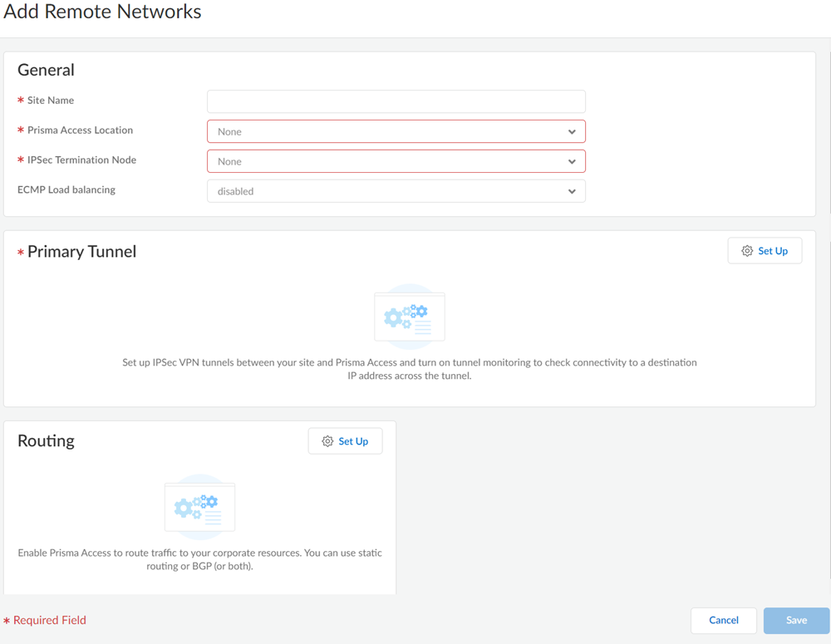Expand the IPSec Termination Node dropdown
Image resolution: width=831 pixels, height=644 pixels.
click(x=396, y=161)
